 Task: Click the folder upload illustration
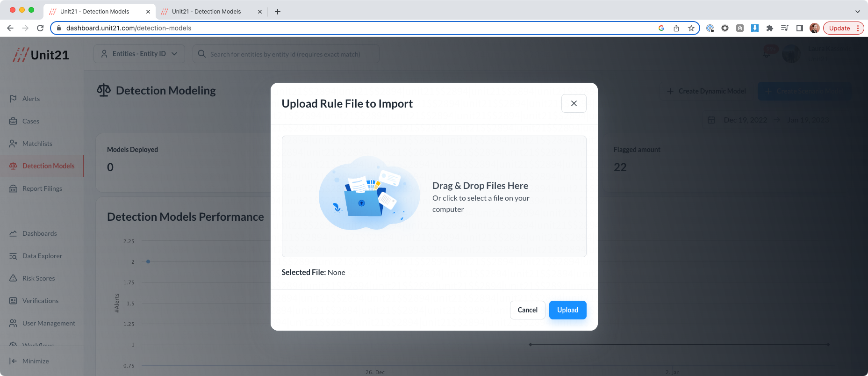(x=369, y=194)
